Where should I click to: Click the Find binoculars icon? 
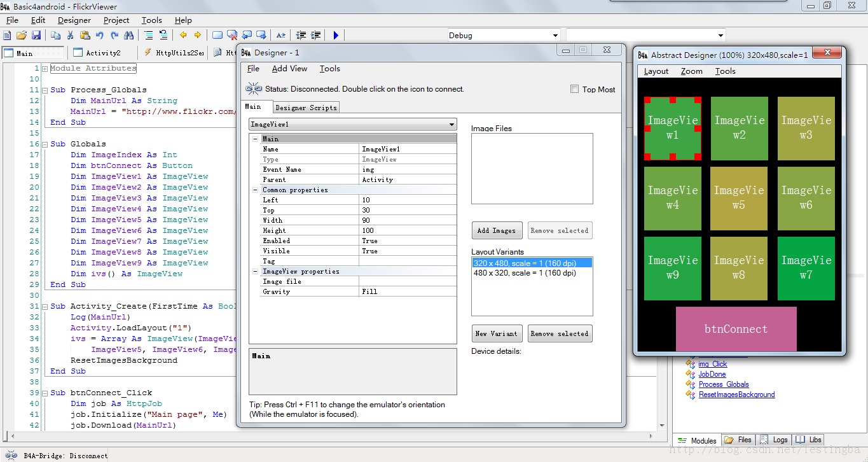(129, 36)
